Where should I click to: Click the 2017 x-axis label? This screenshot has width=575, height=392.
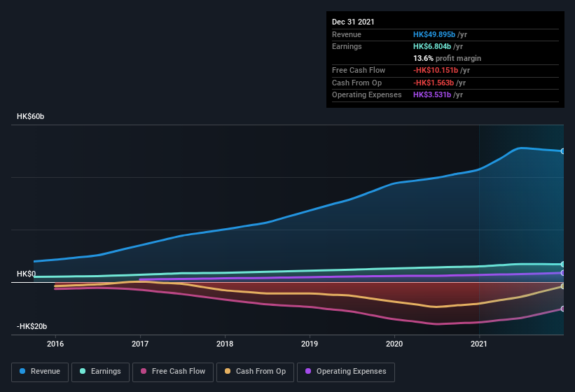coord(140,344)
